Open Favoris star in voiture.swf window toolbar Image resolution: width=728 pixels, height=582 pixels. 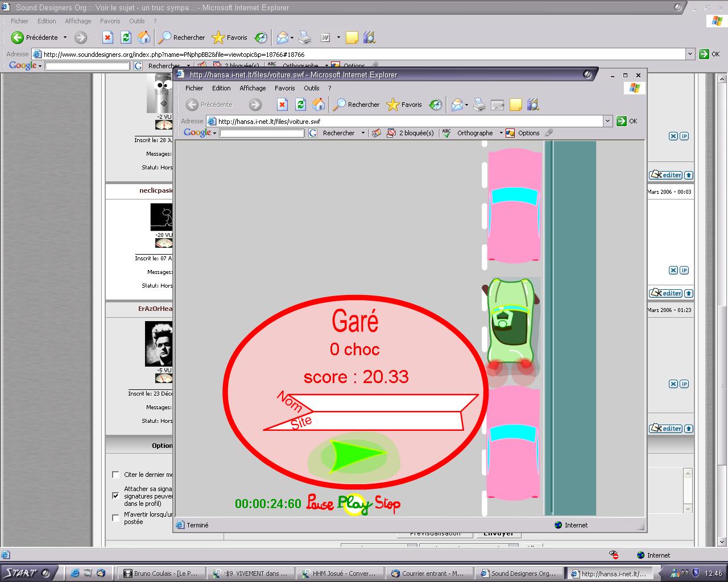tap(404, 105)
